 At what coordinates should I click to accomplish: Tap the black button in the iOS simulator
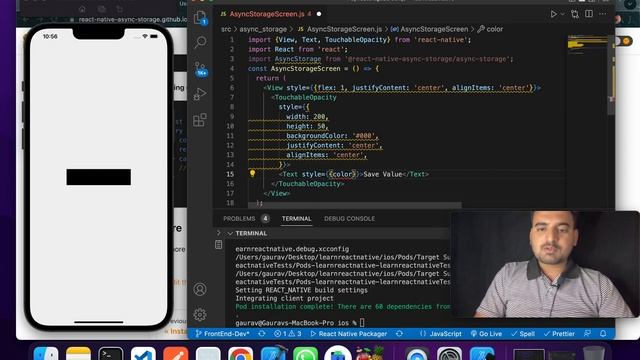pyautogui.click(x=99, y=177)
